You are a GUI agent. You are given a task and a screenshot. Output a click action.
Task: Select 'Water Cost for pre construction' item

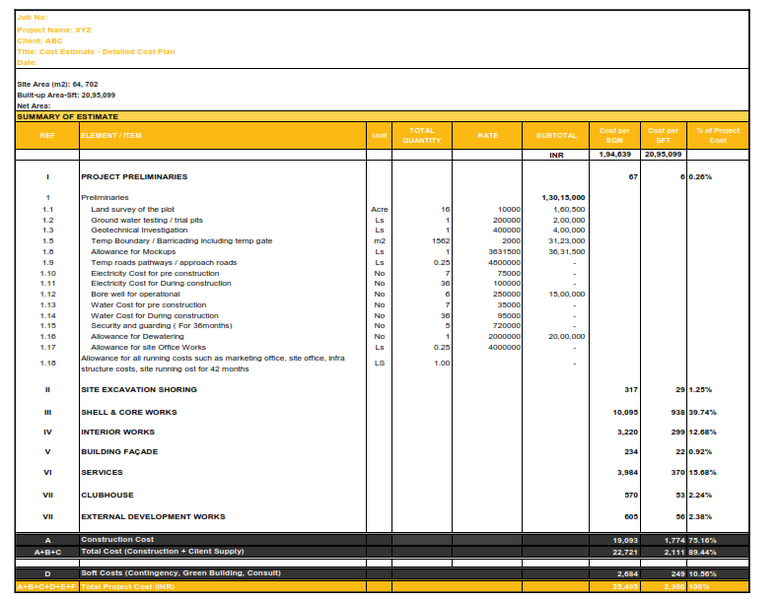pos(148,305)
